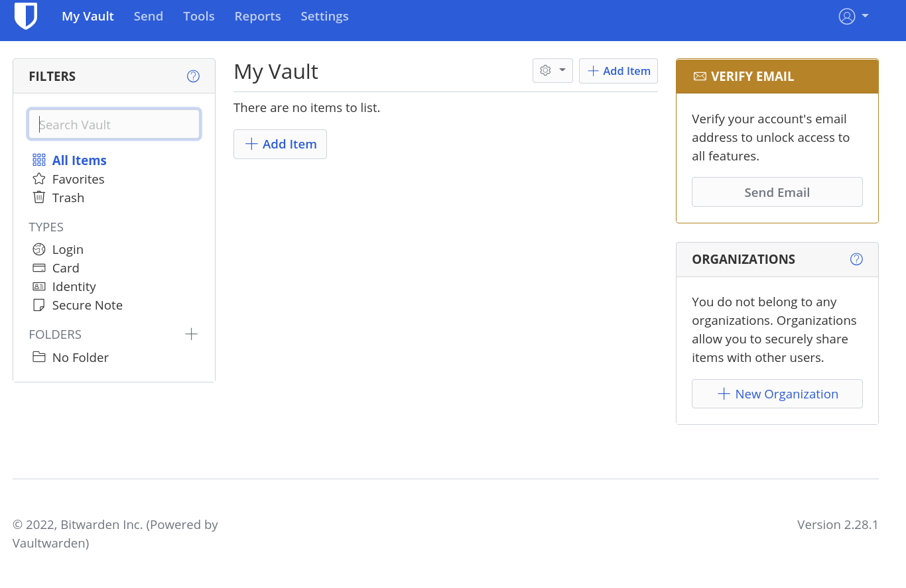Click the Secure Note icon
The image size is (906, 588).
tap(39, 305)
